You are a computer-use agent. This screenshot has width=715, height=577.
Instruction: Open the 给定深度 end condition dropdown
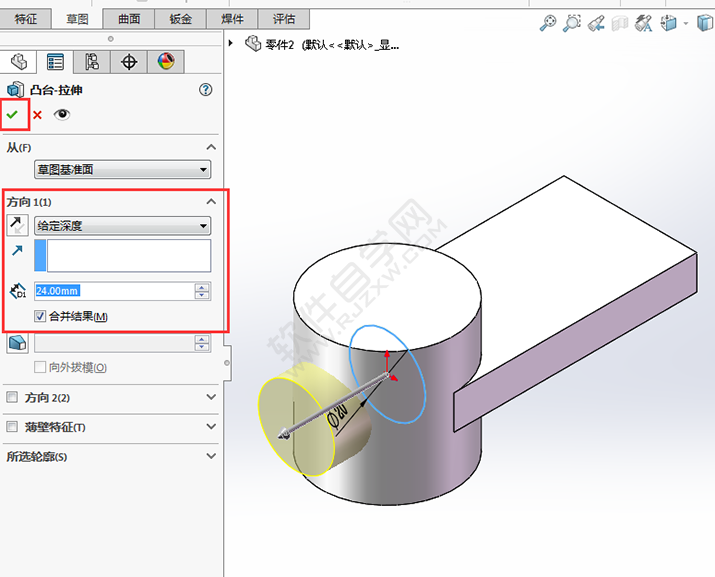pyautogui.click(x=123, y=226)
